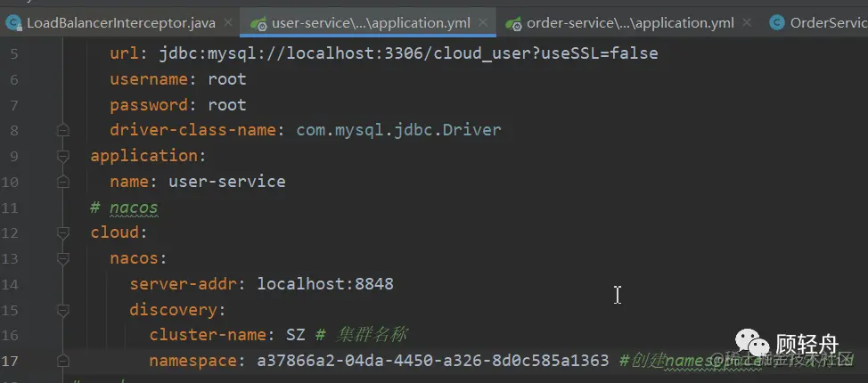Close the user-service application.yml tab
868x383 pixels.
coord(483,22)
